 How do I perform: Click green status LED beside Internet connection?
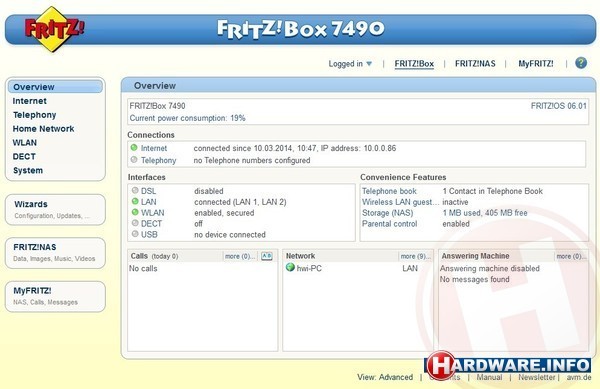134,148
